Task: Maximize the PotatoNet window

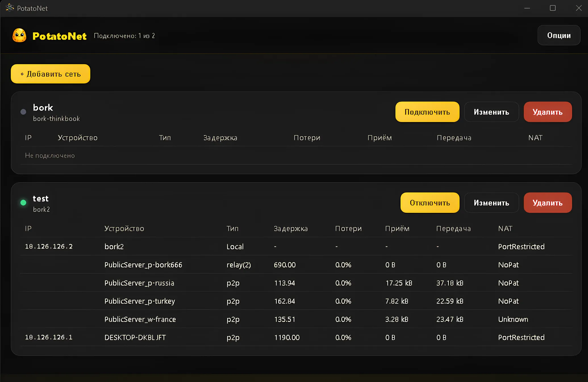Action: [553, 8]
